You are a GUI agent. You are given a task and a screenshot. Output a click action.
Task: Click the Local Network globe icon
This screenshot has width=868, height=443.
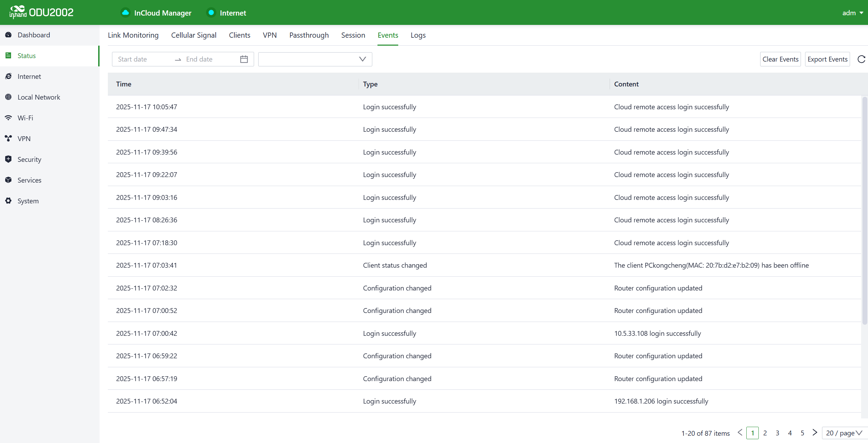(x=9, y=97)
